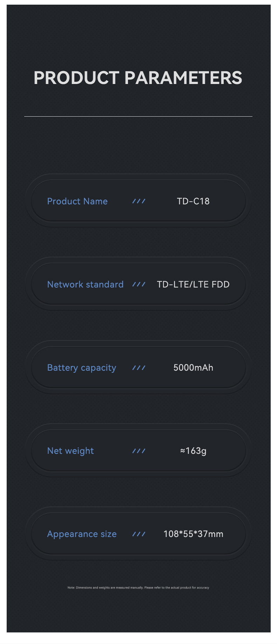Click the 108*55*37mm size value

point(193,534)
